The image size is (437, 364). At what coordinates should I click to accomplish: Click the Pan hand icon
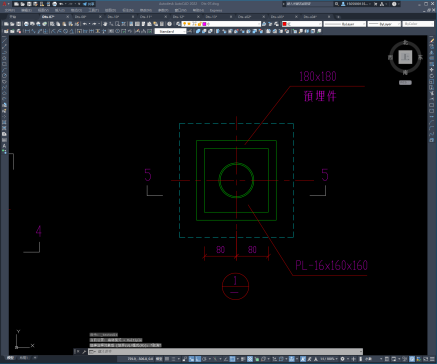click(105, 24)
